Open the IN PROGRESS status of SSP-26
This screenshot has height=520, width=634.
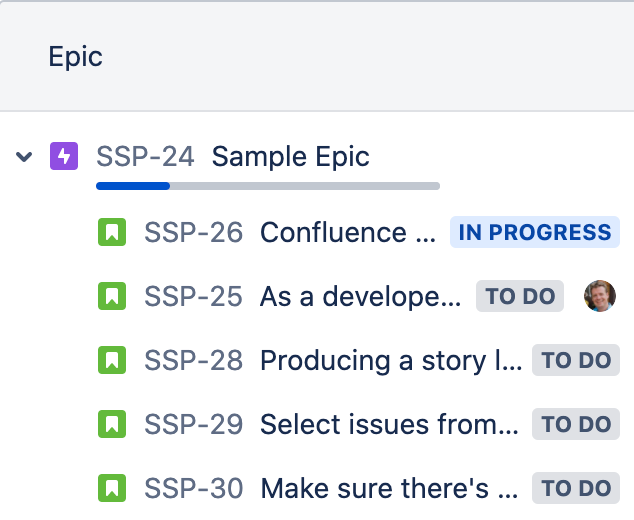click(535, 232)
